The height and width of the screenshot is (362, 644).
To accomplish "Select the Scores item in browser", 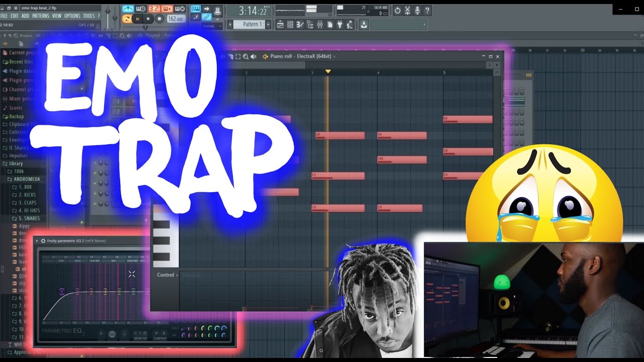I will [13, 108].
